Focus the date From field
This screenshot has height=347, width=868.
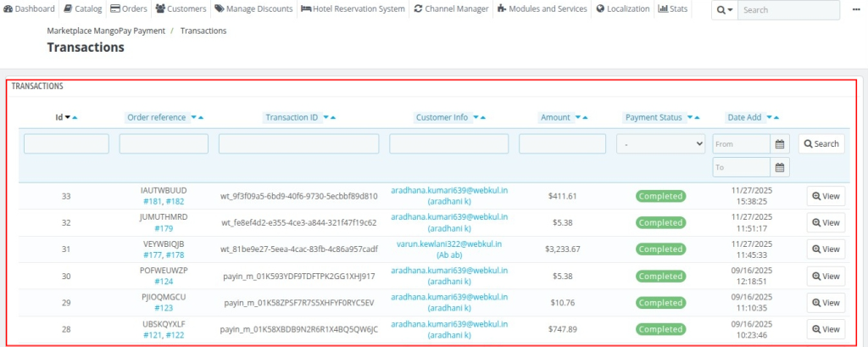[x=741, y=143]
